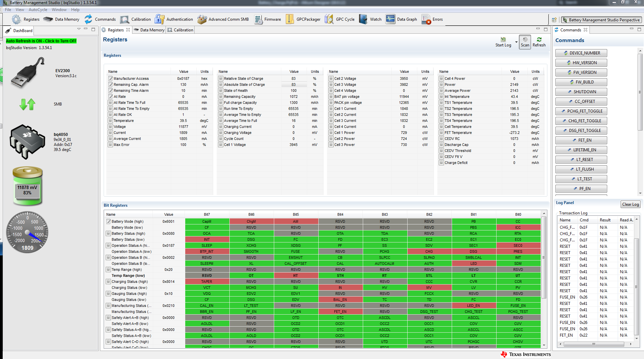Screen dimensions: 644x359
Task: Open Advanced Comm SMB
Action: [x=223, y=19]
